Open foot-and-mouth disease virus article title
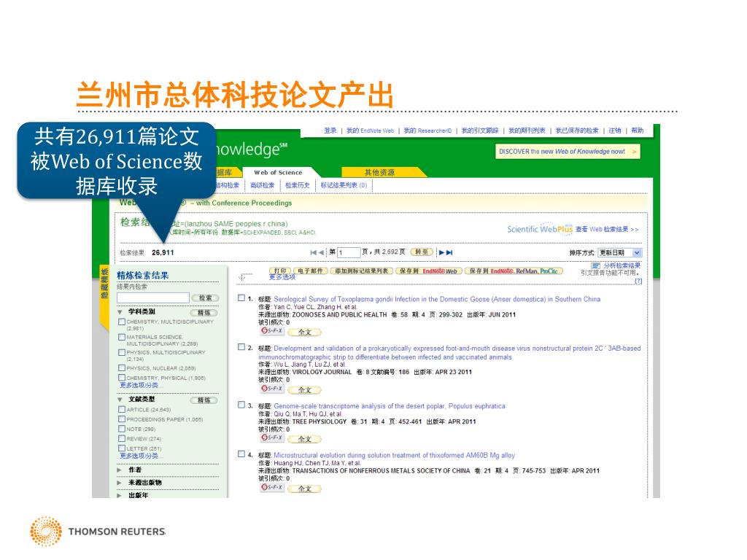747x560 pixels. (x=449, y=353)
